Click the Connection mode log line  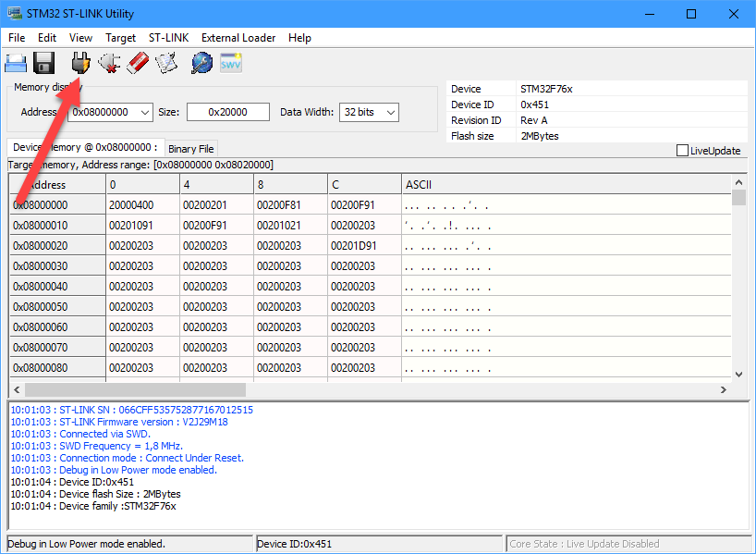point(128,458)
